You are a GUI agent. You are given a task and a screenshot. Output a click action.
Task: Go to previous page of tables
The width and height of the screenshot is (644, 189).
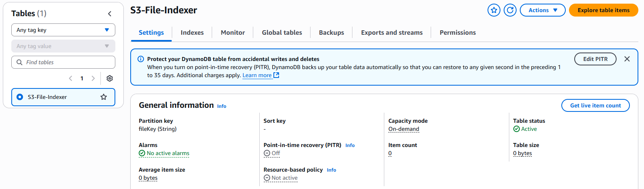[71, 78]
